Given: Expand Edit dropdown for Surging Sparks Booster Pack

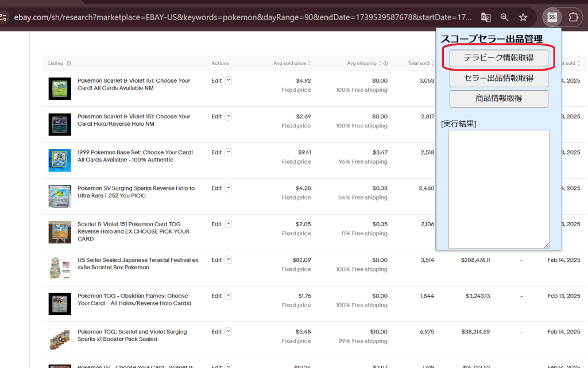Looking at the screenshot, I should coord(229,332).
